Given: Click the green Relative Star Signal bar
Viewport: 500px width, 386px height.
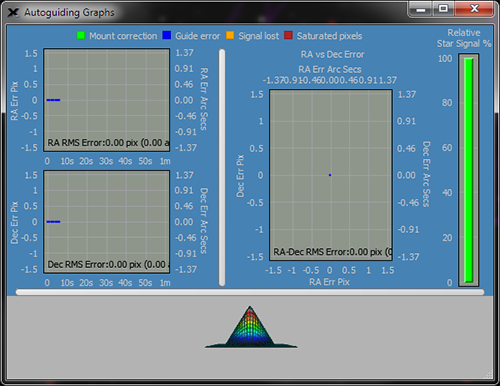Looking at the screenshot, I should click(x=469, y=170).
